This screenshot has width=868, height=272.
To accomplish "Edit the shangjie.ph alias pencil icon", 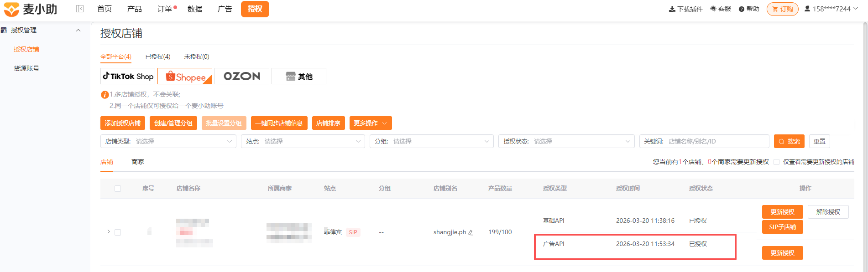I will click(x=471, y=232).
